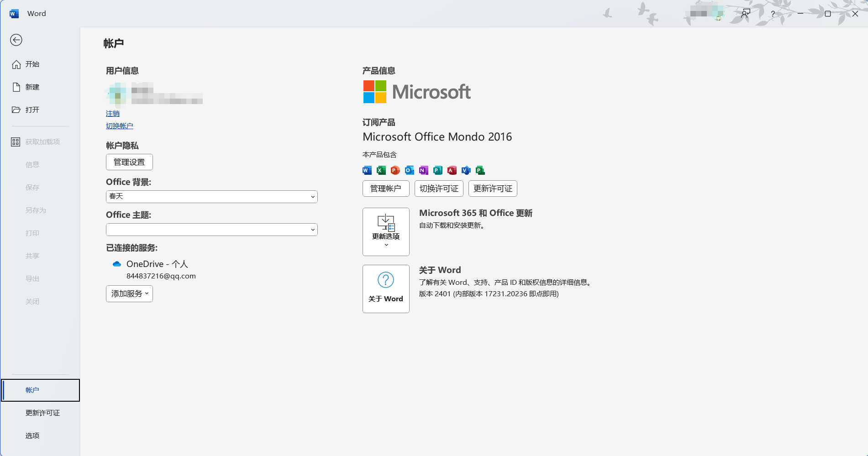Click the 注销 sign-out link
This screenshot has height=456, width=868.
[x=113, y=114]
